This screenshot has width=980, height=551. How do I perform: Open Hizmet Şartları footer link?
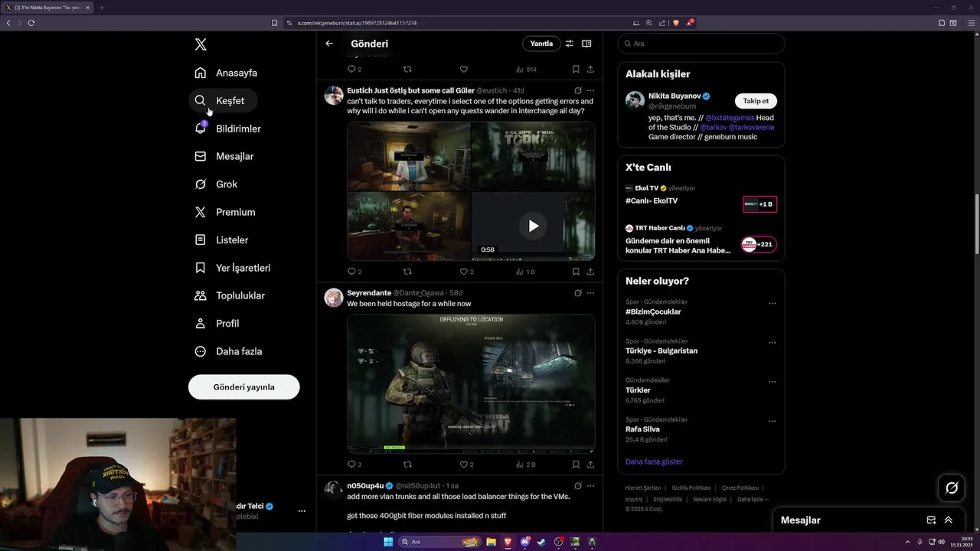click(x=643, y=487)
